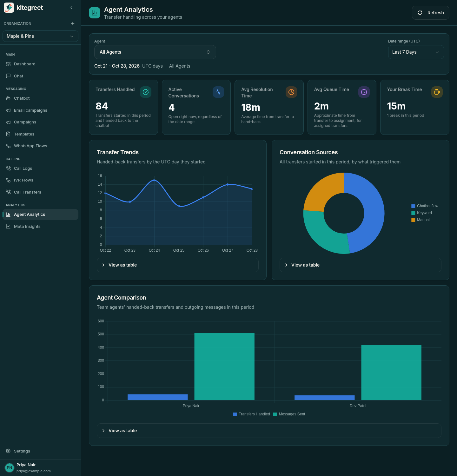Go to Call Transfers

(x=40, y=192)
